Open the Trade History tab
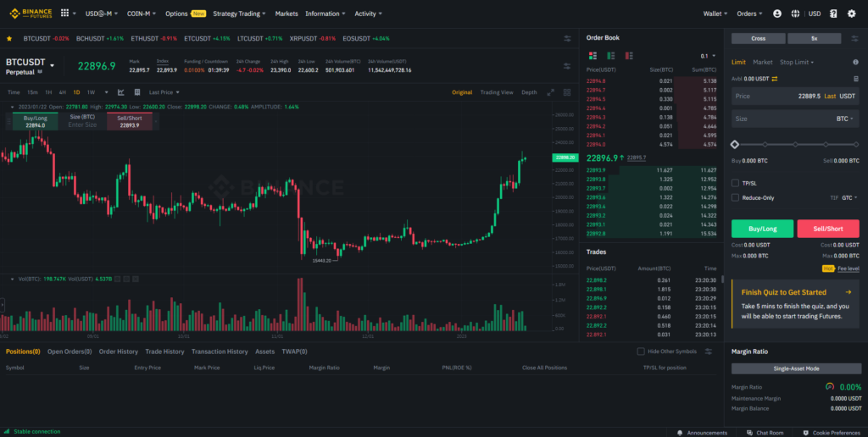 tap(164, 351)
